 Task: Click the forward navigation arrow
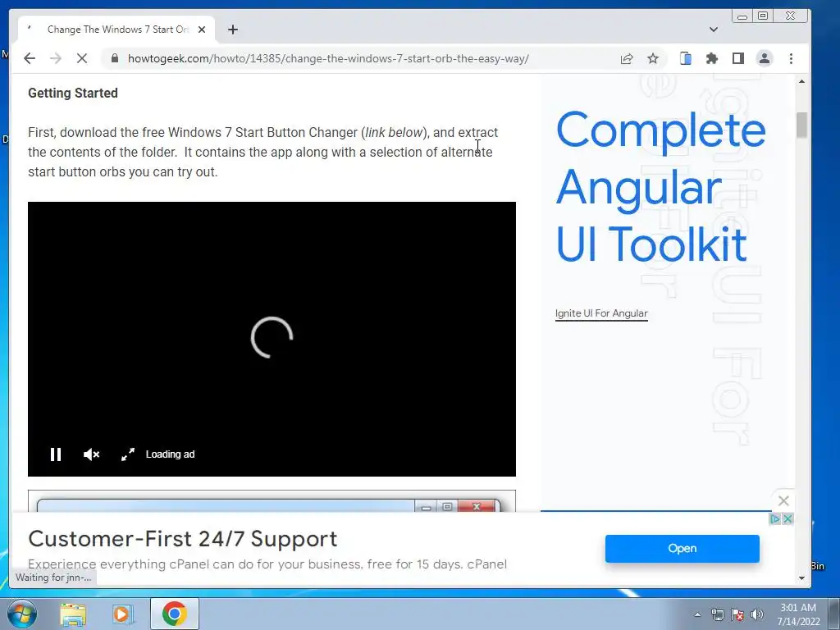tap(56, 58)
